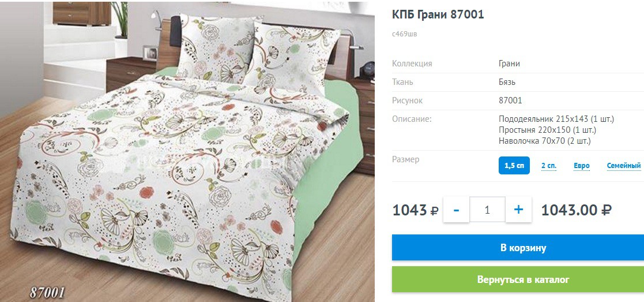Viewport: 644px width, 302px height.
Task: Click the с469шв article code
Action: click(x=405, y=34)
